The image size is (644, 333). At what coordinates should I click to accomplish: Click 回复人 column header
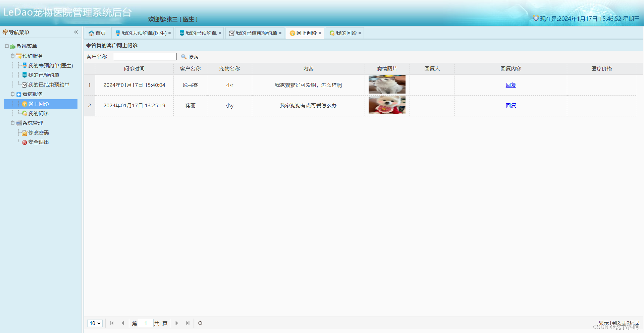click(x=432, y=69)
